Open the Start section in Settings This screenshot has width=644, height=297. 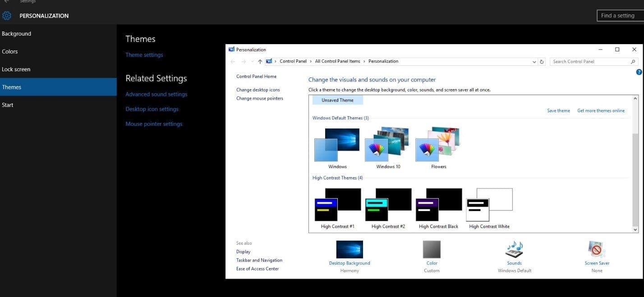(x=58, y=105)
